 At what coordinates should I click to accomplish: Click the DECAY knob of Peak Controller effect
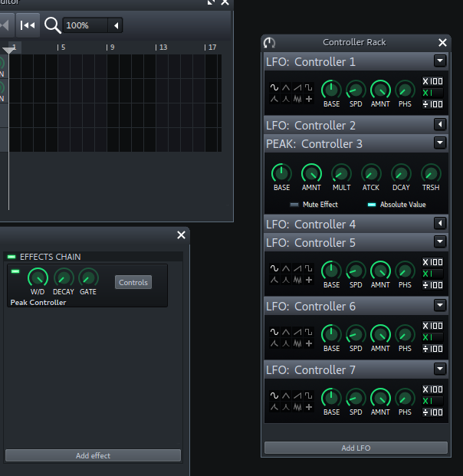(64, 277)
